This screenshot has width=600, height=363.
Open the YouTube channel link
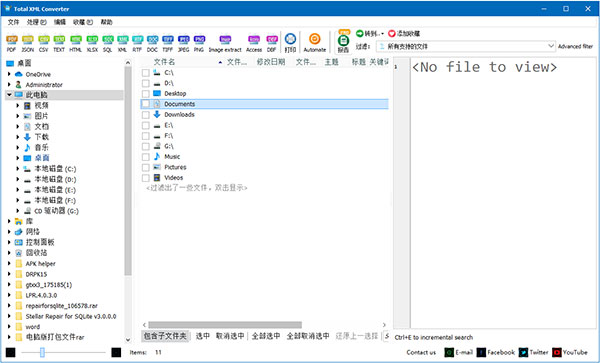point(570,352)
